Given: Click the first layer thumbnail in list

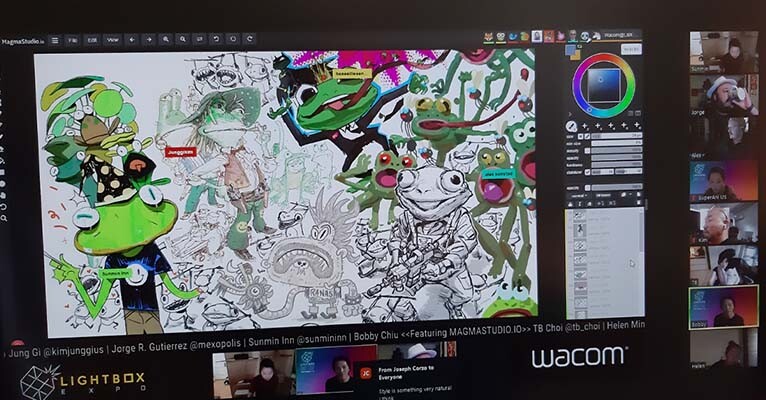Looking at the screenshot, I should (580, 215).
